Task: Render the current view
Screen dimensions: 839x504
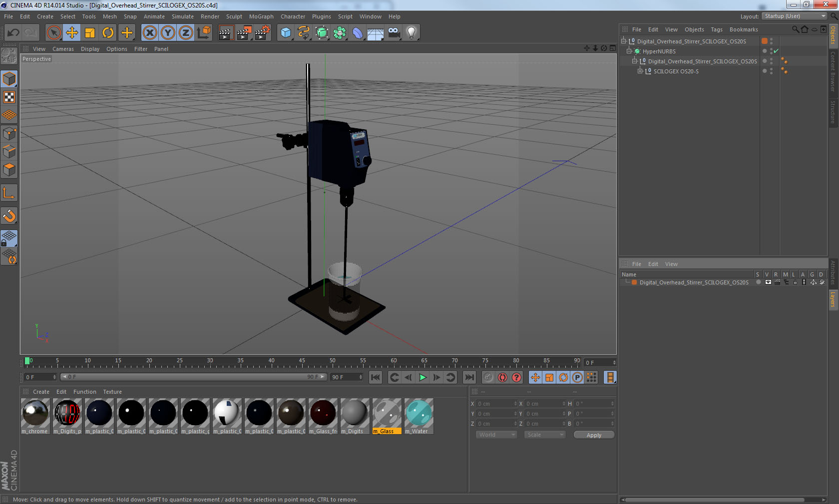Action: [226, 33]
